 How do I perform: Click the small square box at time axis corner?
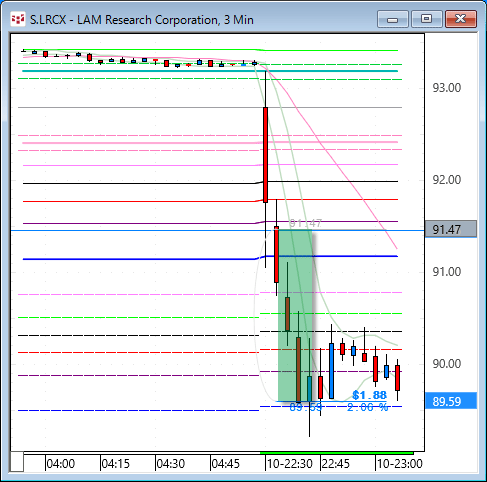17,462
